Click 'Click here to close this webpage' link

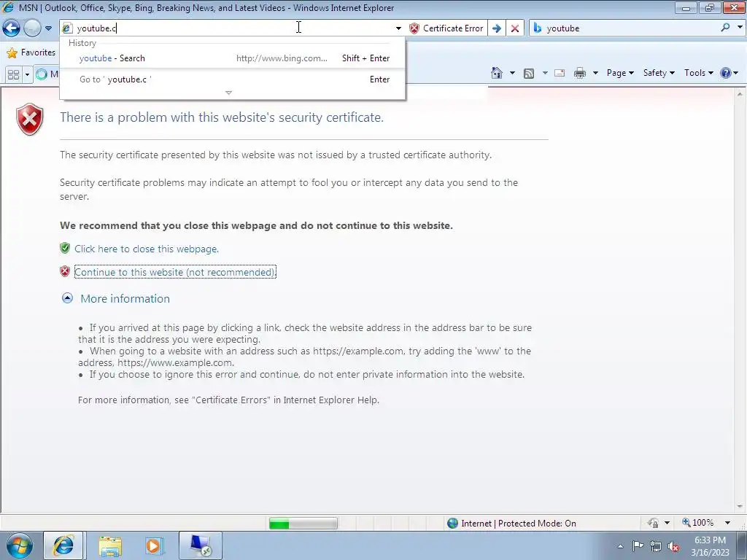pos(147,249)
